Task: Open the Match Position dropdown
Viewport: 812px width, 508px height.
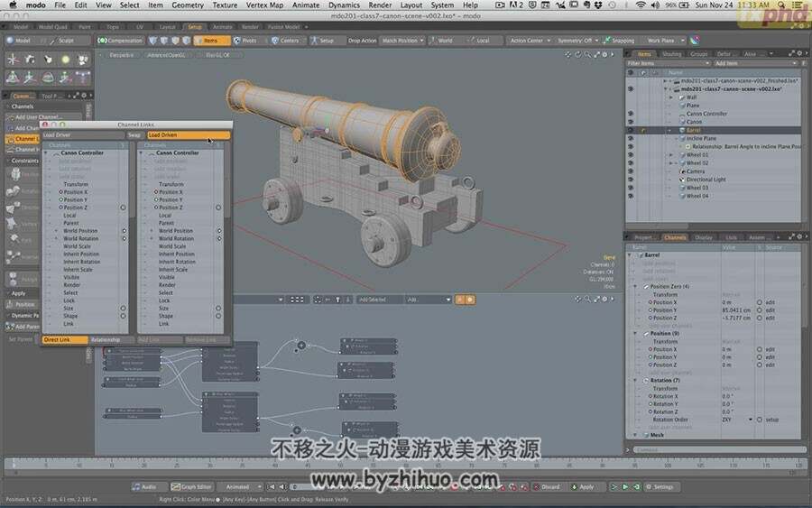Action: pyautogui.click(x=403, y=41)
